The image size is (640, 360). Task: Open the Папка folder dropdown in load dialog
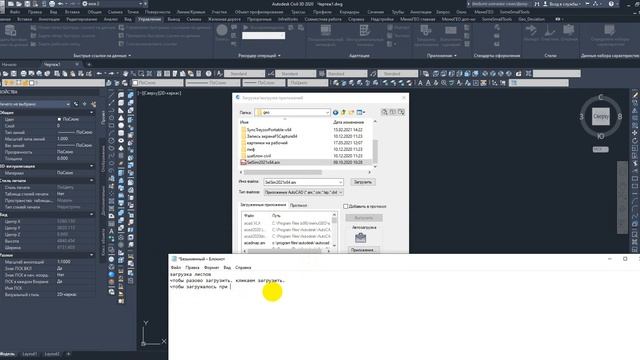click(x=327, y=112)
